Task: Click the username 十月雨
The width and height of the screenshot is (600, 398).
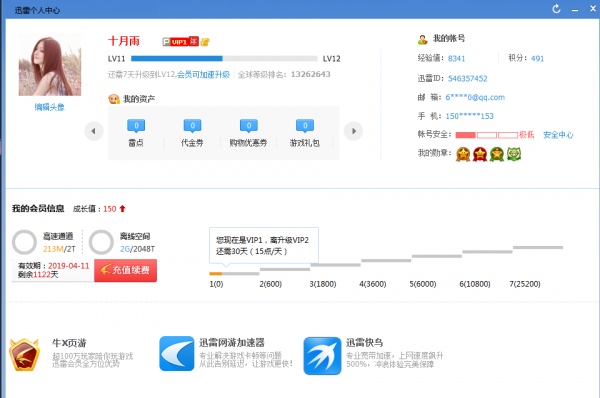Action: tap(124, 41)
